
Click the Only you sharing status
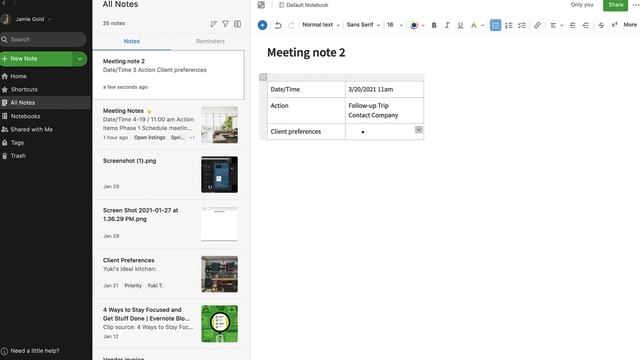point(582,5)
